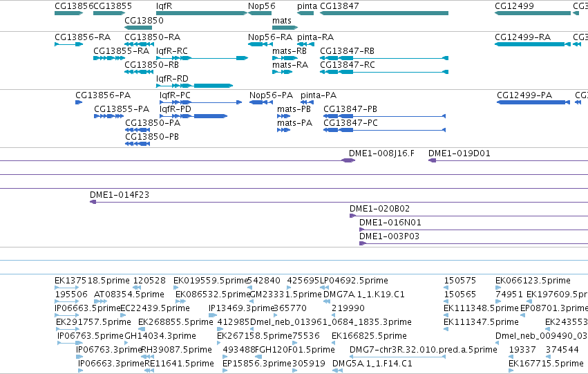Select transcript label CG13850-RB
This screenshot has width=588, height=374.
click(152, 65)
